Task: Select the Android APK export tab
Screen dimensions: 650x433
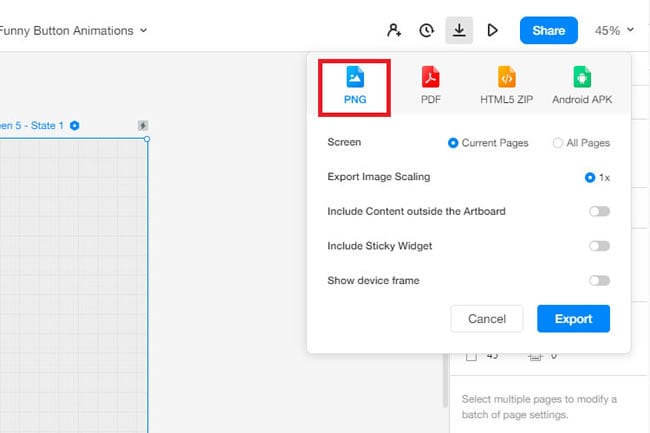Action: (582, 87)
